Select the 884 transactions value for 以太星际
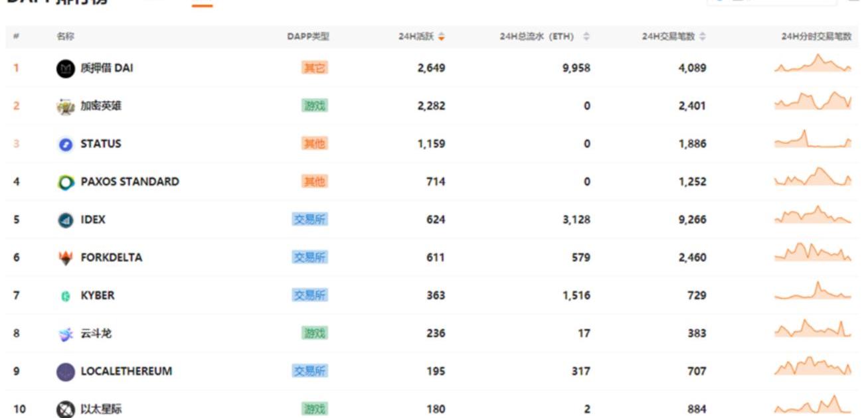This screenshot has height=418, width=868. pyautogui.click(x=697, y=409)
